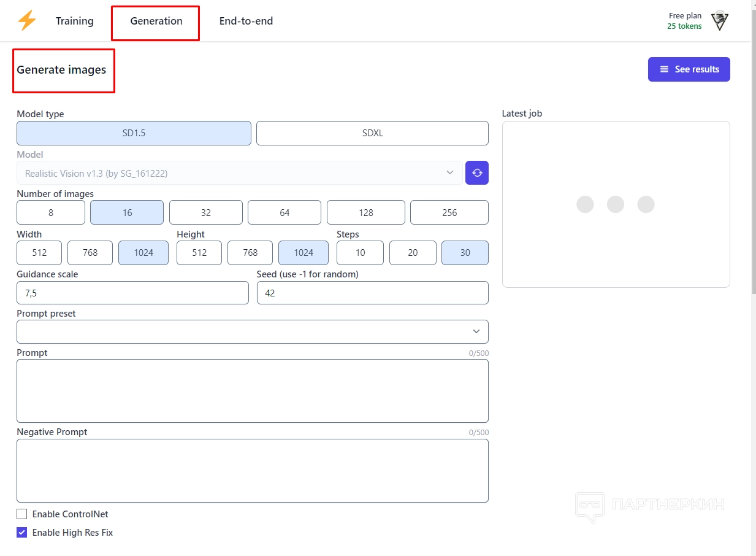Choose 20 steps option
This screenshot has width=756, height=556.
pos(413,253)
